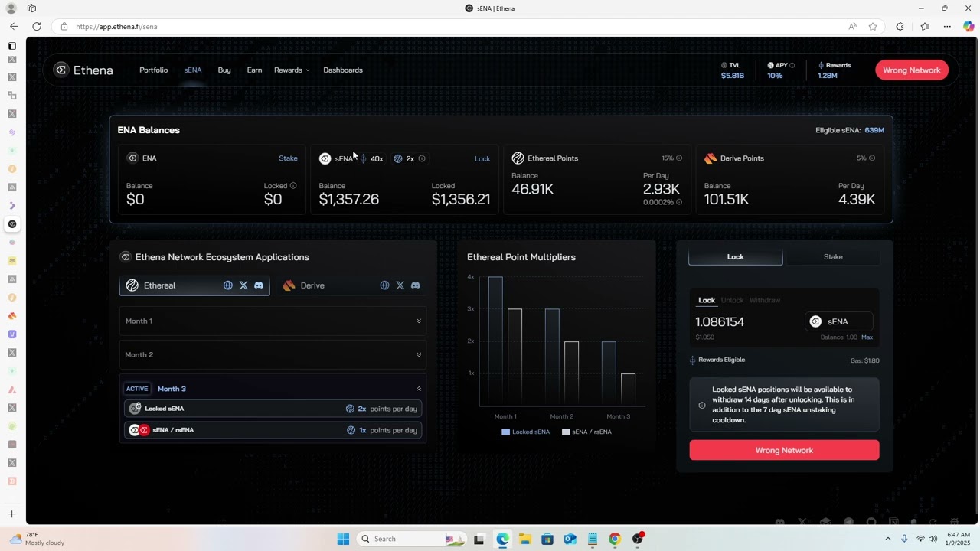Open Dashboards navigation item

tap(343, 70)
